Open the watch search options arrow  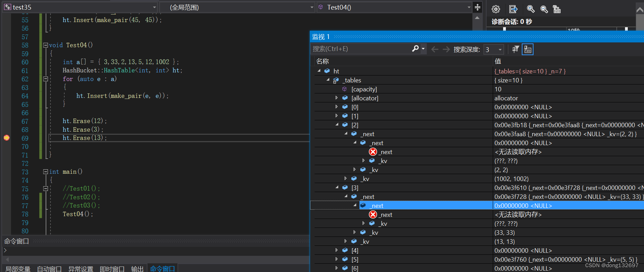coord(423,49)
